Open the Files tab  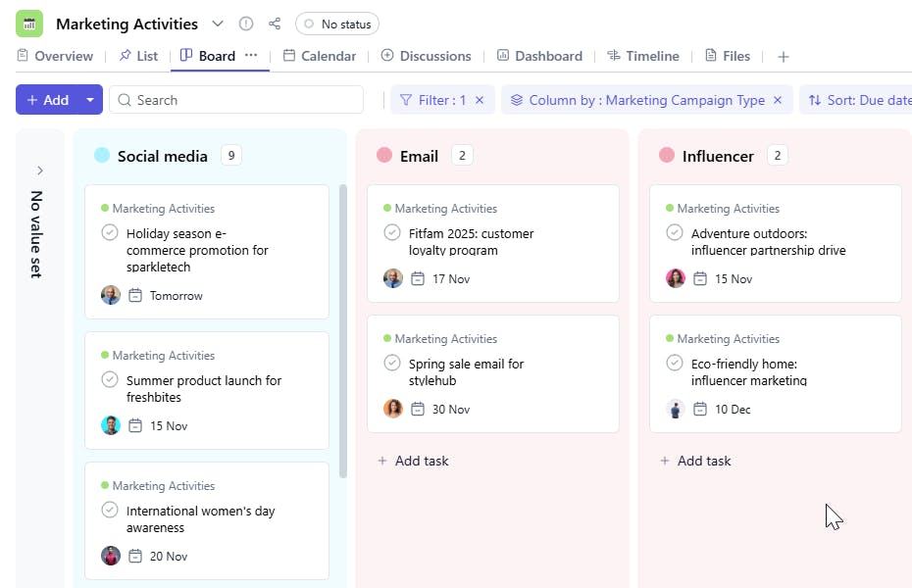point(728,56)
